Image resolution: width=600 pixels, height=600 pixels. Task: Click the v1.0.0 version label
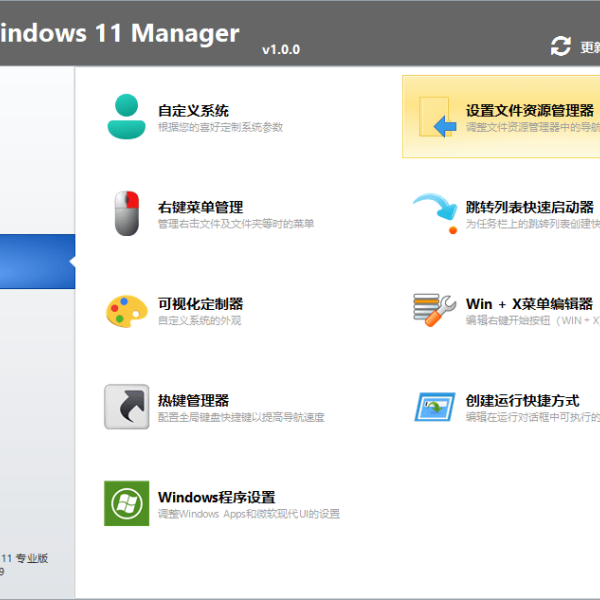281,50
